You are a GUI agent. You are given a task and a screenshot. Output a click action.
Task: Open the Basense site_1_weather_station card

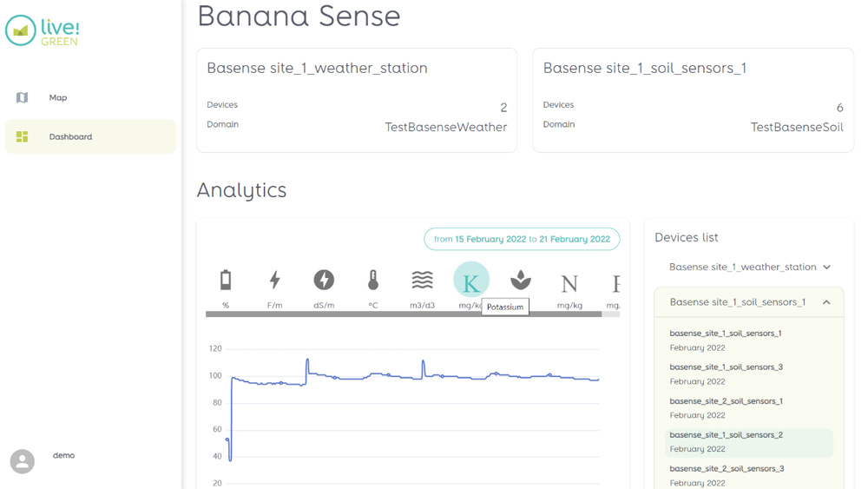click(x=357, y=100)
